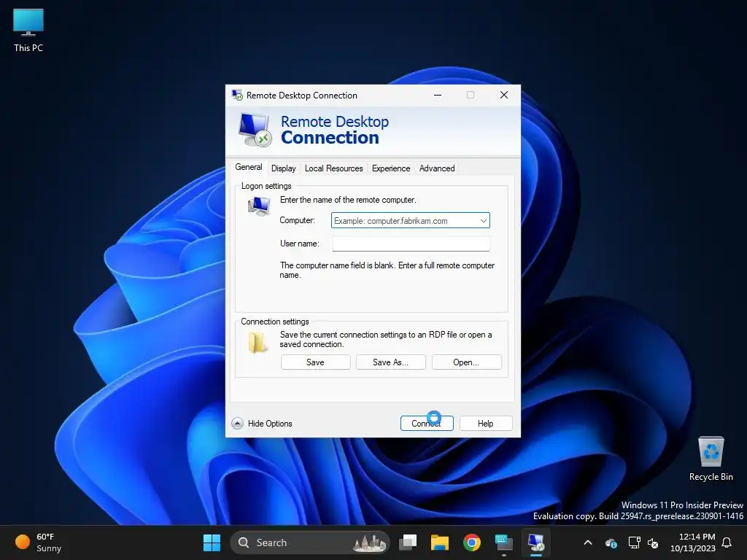Launch Google Chrome from the taskbar

tap(472, 542)
